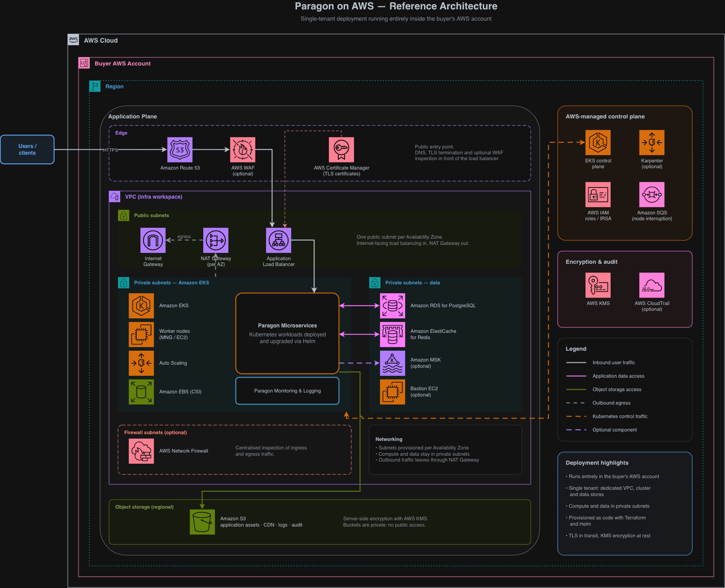This screenshot has height=588, width=725.
Task: Select the Paragon Microservices box
Action: coord(287,333)
